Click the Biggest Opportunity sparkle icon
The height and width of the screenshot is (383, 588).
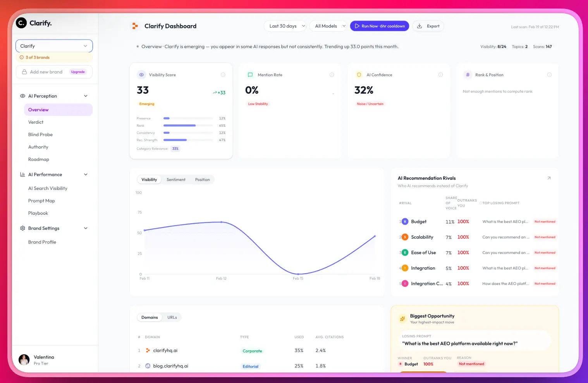[x=402, y=319]
